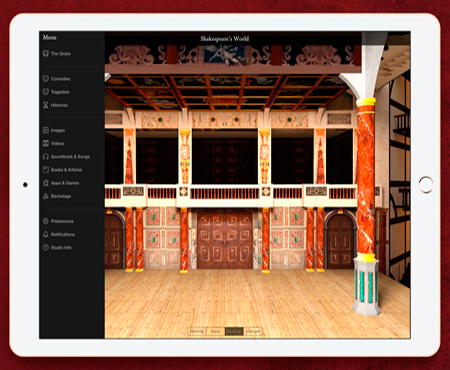The width and height of the screenshot is (450, 370).
Task: Switch lighting to Morning
Action: [x=196, y=331]
